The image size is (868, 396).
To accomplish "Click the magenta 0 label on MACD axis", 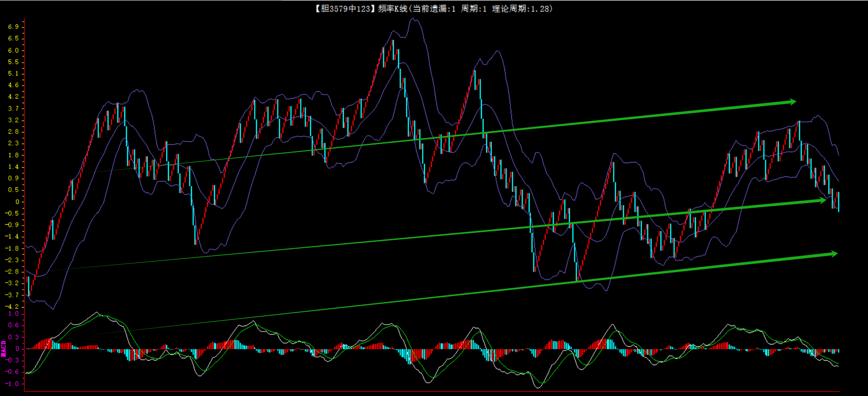I will (x=17, y=349).
